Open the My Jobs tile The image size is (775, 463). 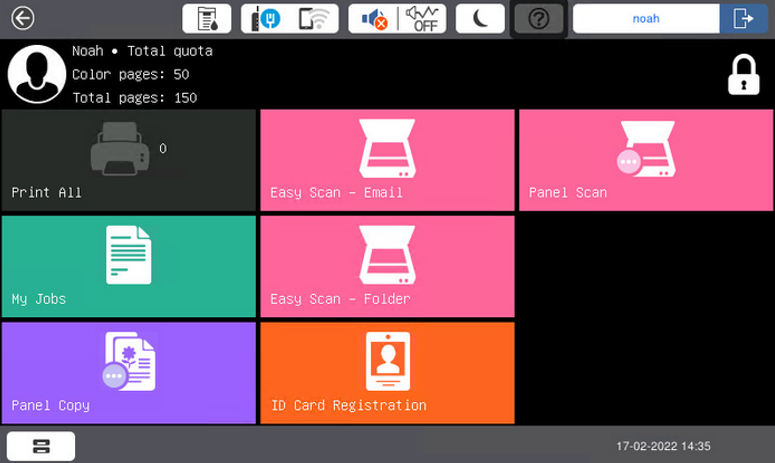click(x=129, y=266)
